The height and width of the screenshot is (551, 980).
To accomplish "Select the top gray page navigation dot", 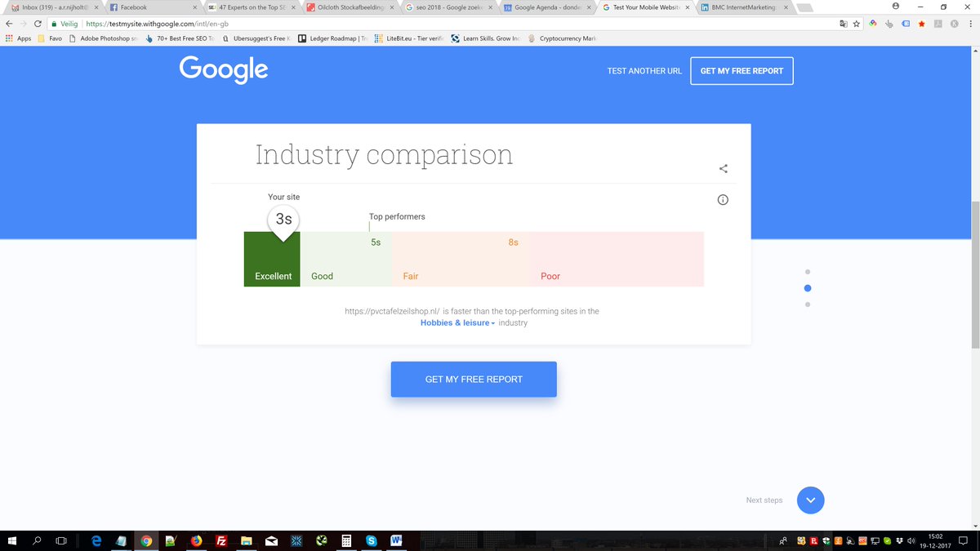I will click(x=808, y=272).
